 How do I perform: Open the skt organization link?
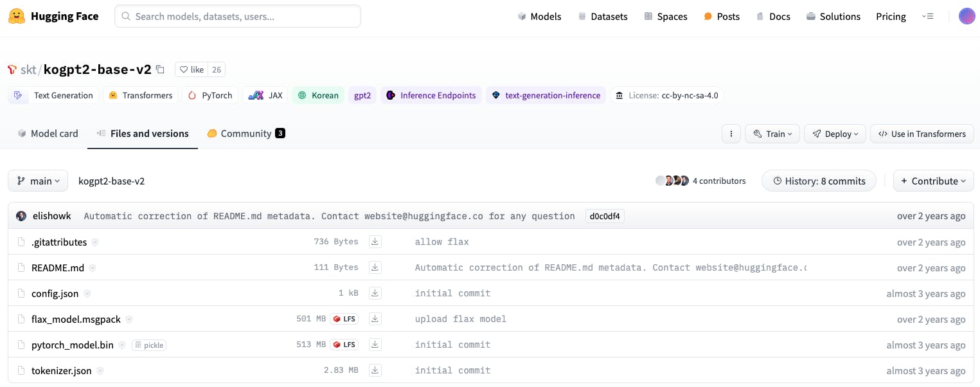coord(28,69)
